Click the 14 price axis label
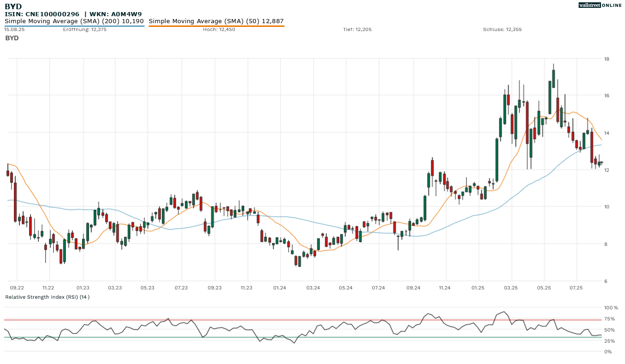Image resolution: width=625 pixels, height=364 pixels. tap(606, 133)
